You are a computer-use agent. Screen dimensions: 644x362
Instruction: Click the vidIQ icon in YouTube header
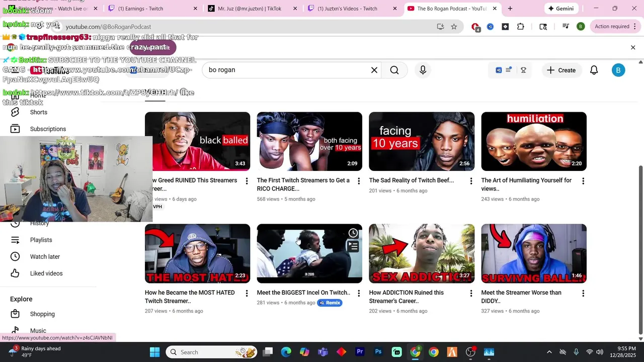click(499, 70)
